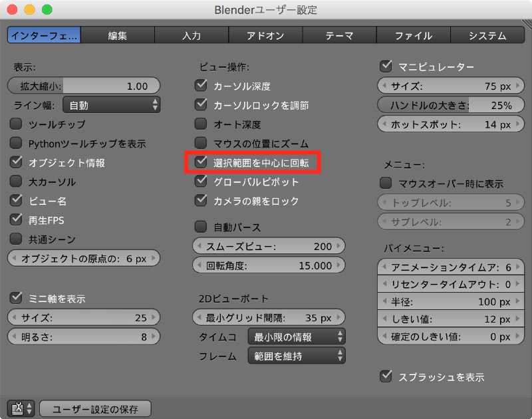Enable マウスの位置にズーム option
The height and width of the screenshot is (419, 532).
tap(201, 143)
